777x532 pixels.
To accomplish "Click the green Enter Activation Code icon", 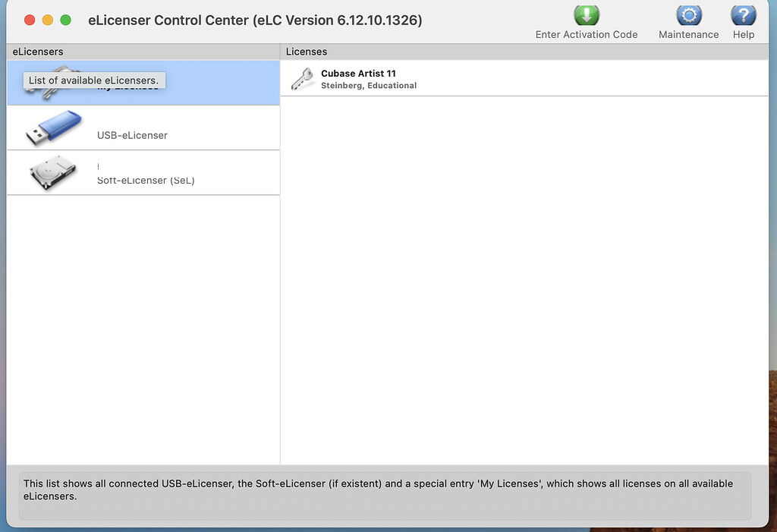I will 587,15.
